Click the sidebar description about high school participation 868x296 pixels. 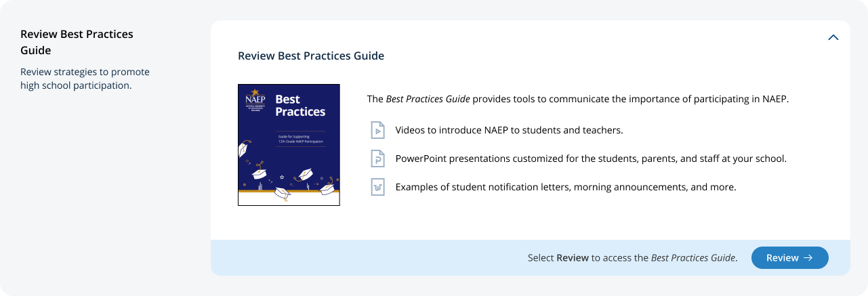(85, 79)
